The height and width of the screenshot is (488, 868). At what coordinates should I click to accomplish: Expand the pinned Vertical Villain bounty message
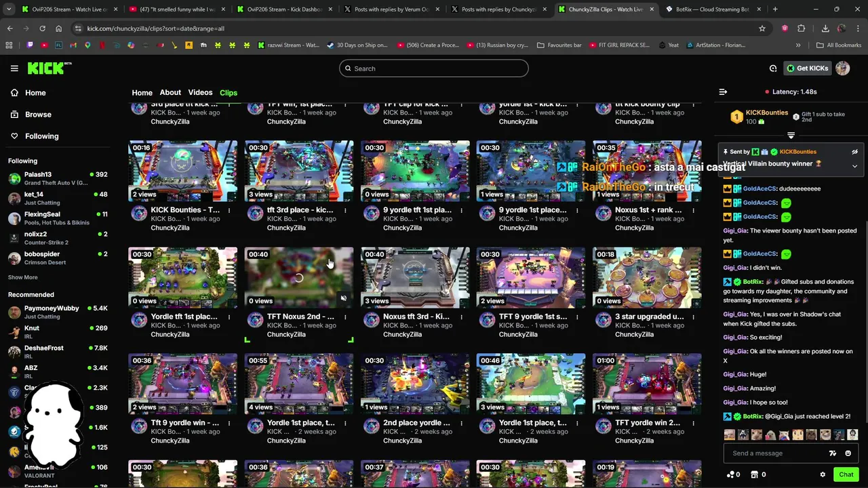854,165
